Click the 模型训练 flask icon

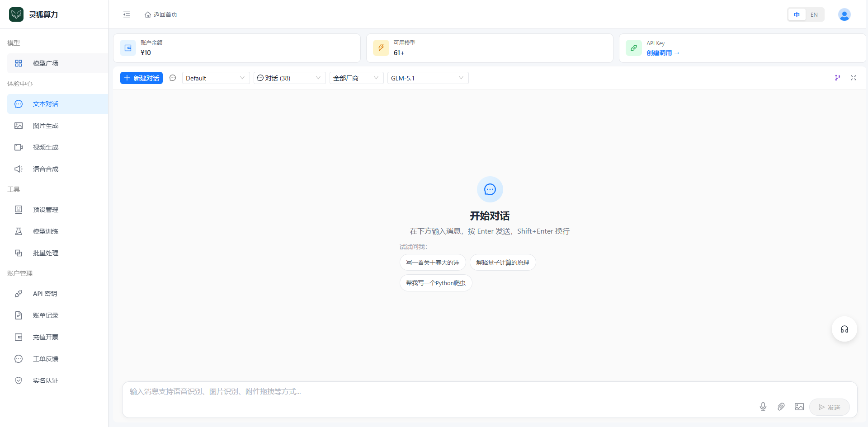19,231
